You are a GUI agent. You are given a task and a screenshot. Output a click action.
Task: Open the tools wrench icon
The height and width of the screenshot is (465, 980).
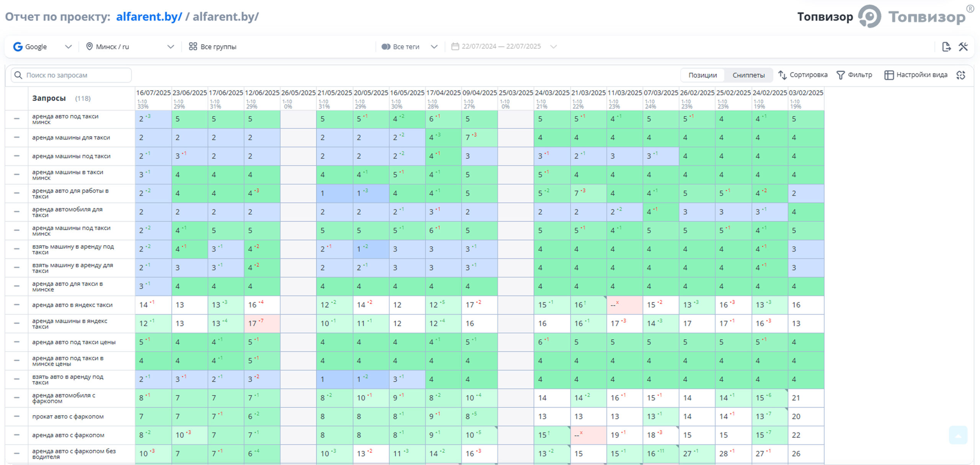coord(963,47)
